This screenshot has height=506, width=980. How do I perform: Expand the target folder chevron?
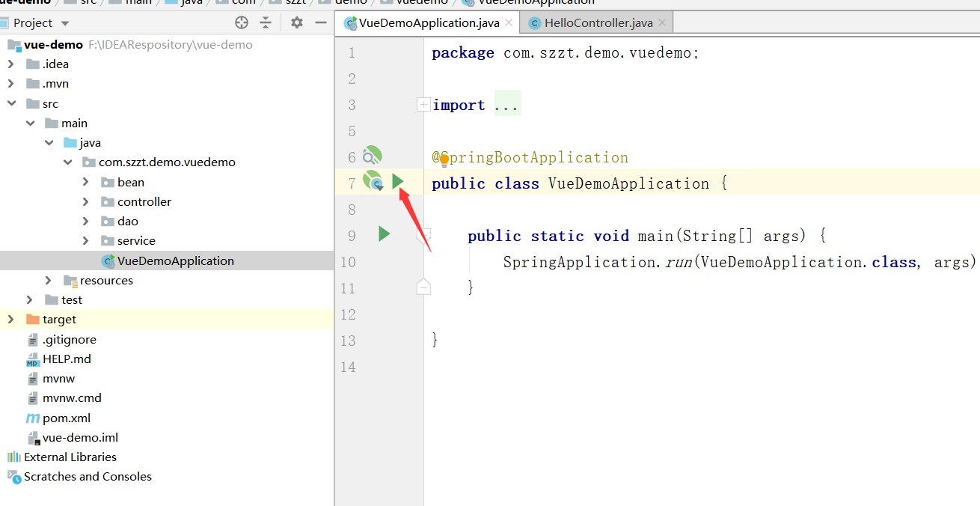(10, 320)
